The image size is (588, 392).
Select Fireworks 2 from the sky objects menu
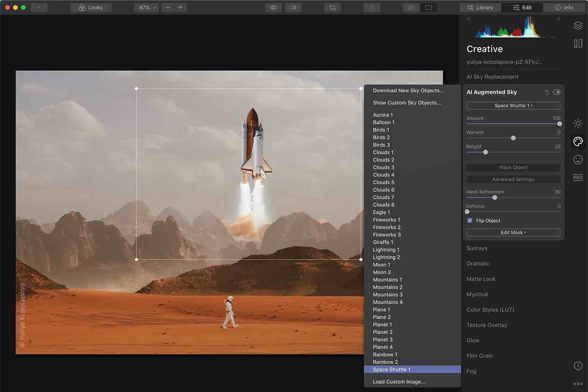[386, 227]
